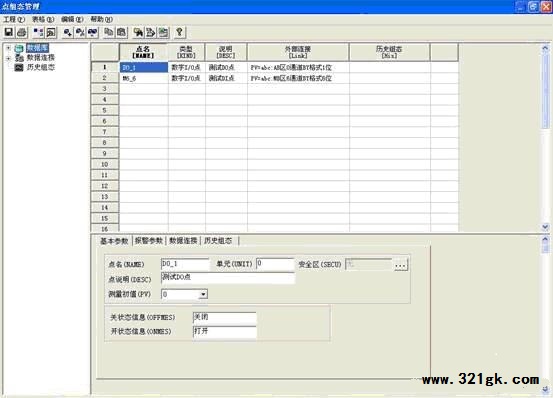The image size is (553, 398).
Task: Click the 安全区(SECU) disabled field
Action: point(369,264)
